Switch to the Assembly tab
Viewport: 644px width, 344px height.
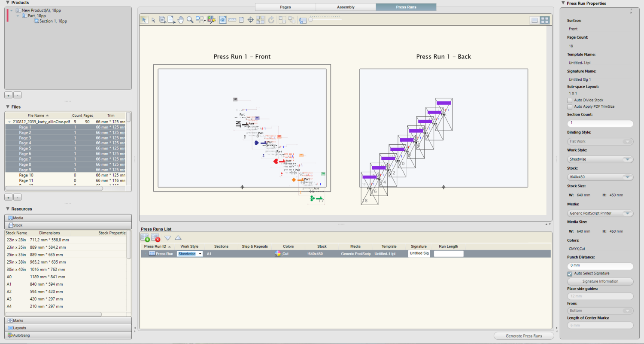pyautogui.click(x=346, y=7)
